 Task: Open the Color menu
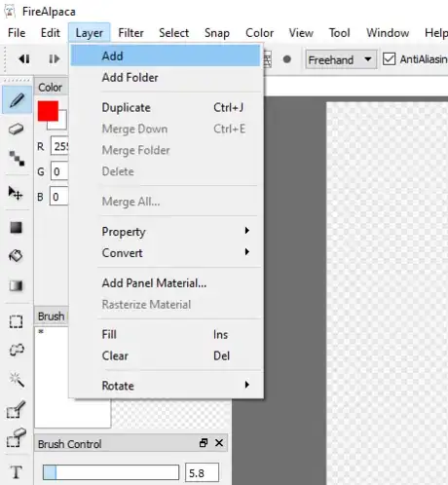(x=259, y=33)
